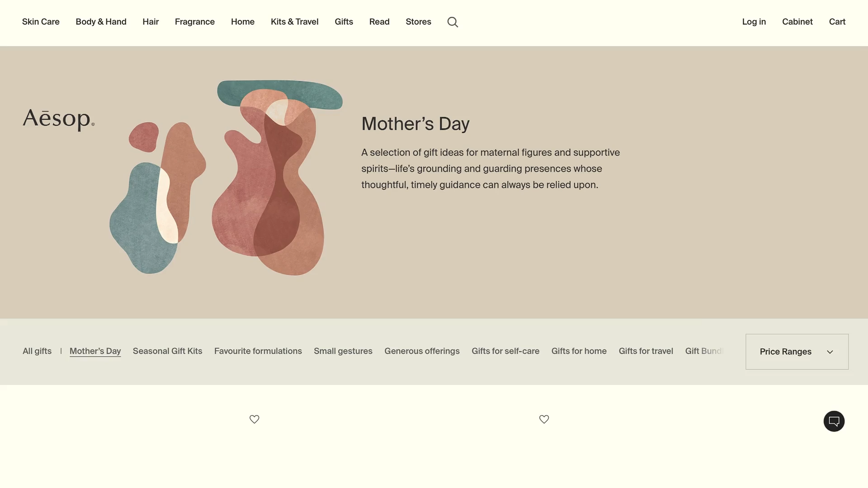
Task: Favourite the second product with heart icon
Action: pyautogui.click(x=544, y=419)
